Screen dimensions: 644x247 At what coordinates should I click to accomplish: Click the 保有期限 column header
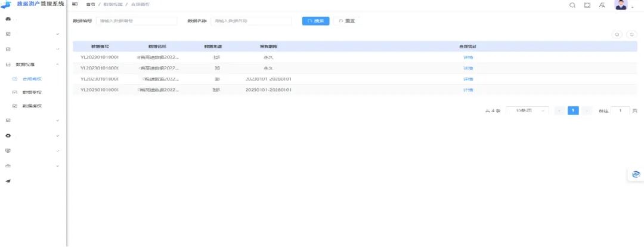coord(268,47)
